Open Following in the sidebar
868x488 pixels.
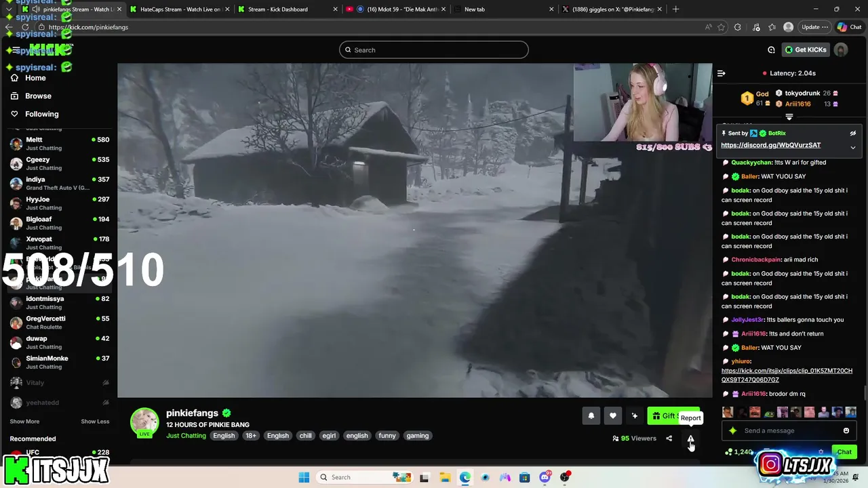tap(42, 114)
